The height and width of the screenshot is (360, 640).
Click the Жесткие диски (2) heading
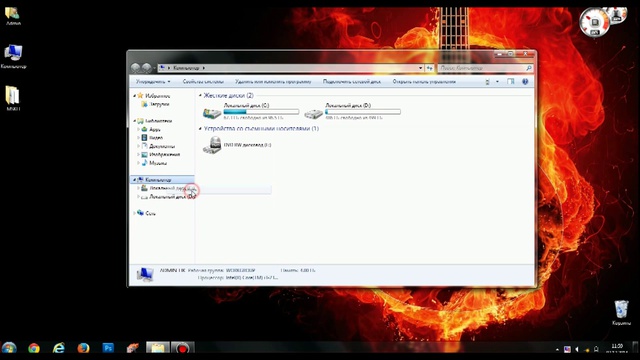click(x=229, y=96)
